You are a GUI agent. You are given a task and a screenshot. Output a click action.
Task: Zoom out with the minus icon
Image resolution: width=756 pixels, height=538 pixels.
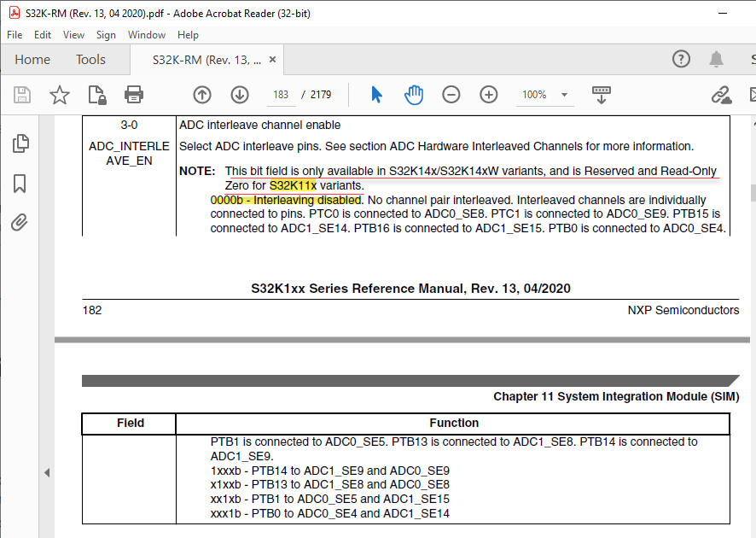click(x=451, y=95)
